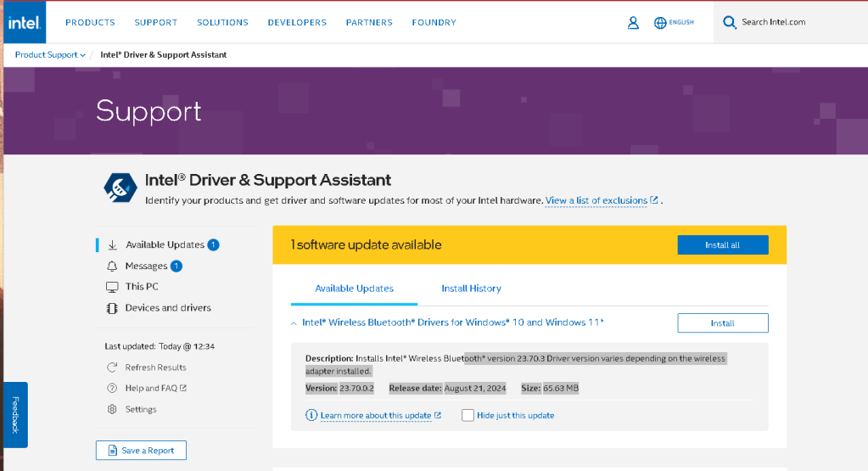
Task: Click the Version 23.70.0.2 value
Action: (356, 389)
